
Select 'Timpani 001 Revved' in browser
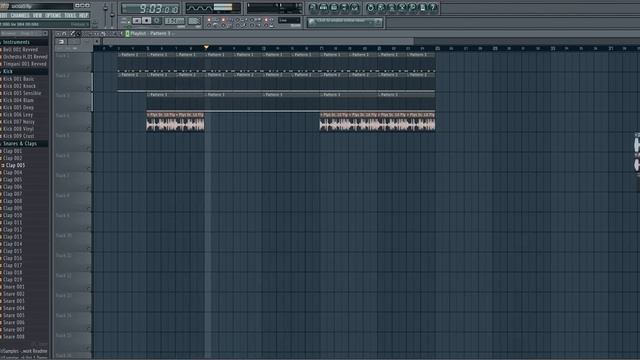(24, 64)
